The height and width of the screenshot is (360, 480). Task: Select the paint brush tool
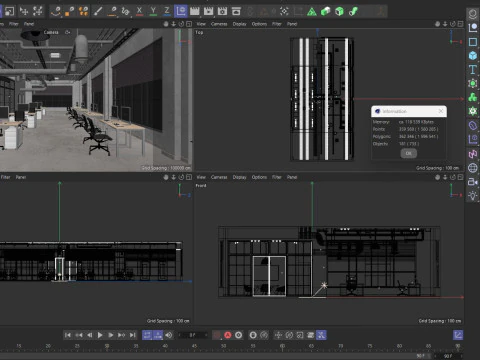click(x=98, y=11)
